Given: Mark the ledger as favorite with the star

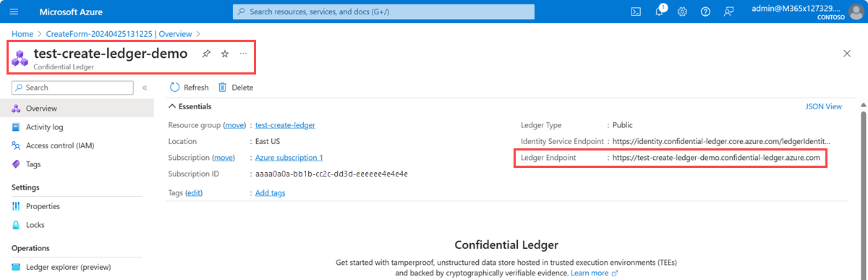Looking at the screenshot, I should 225,54.
